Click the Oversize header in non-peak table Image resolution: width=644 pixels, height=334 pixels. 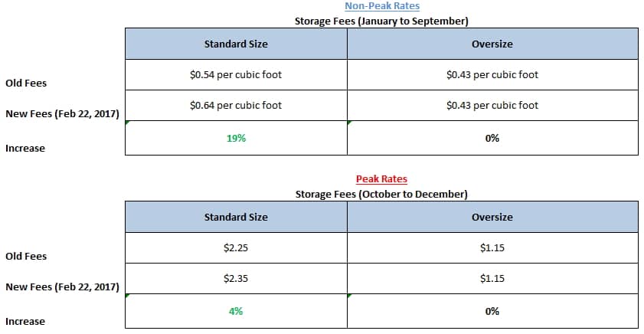click(492, 44)
